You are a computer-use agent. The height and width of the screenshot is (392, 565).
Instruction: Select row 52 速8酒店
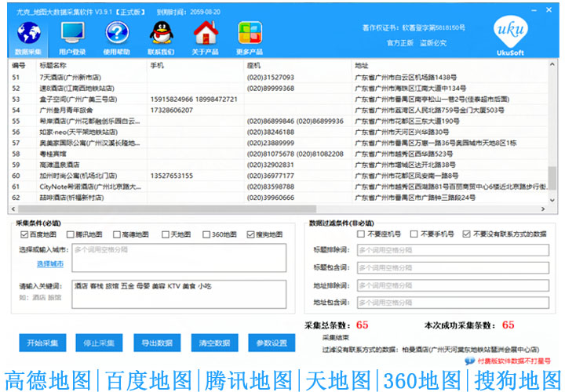(x=278, y=88)
